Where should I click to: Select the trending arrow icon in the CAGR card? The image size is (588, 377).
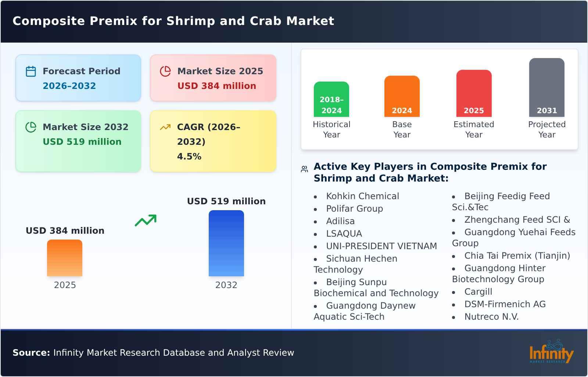tap(165, 127)
